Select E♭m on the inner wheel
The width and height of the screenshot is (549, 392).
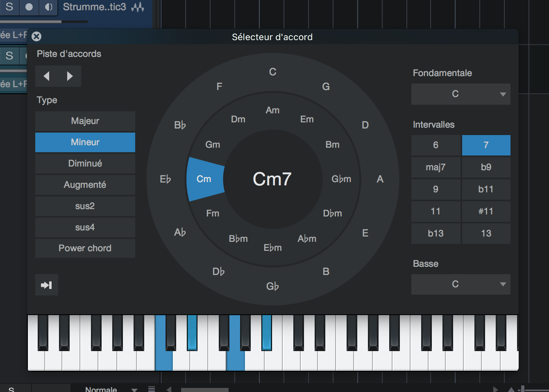pyautogui.click(x=273, y=248)
